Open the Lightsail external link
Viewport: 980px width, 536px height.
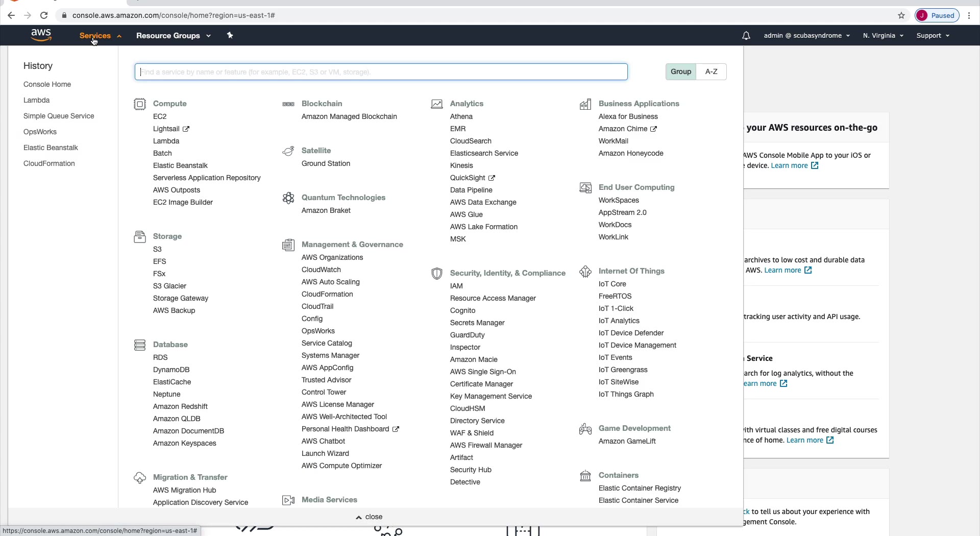tap(171, 129)
